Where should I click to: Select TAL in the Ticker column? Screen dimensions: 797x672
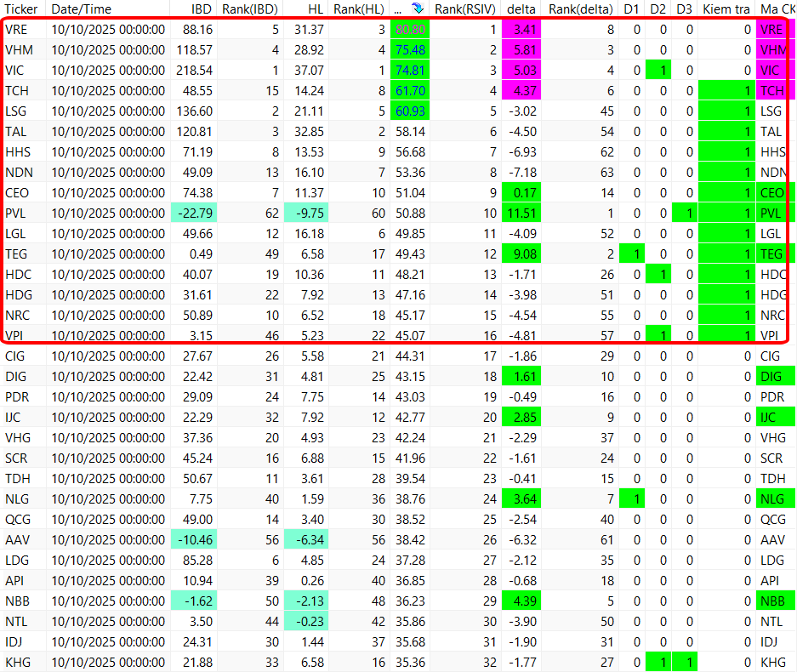16,132
